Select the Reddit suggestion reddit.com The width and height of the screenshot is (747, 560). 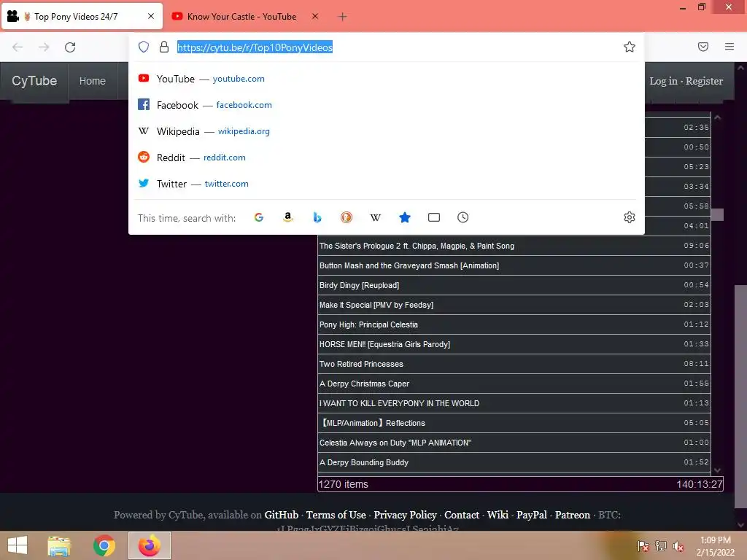(x=387, y=157)
